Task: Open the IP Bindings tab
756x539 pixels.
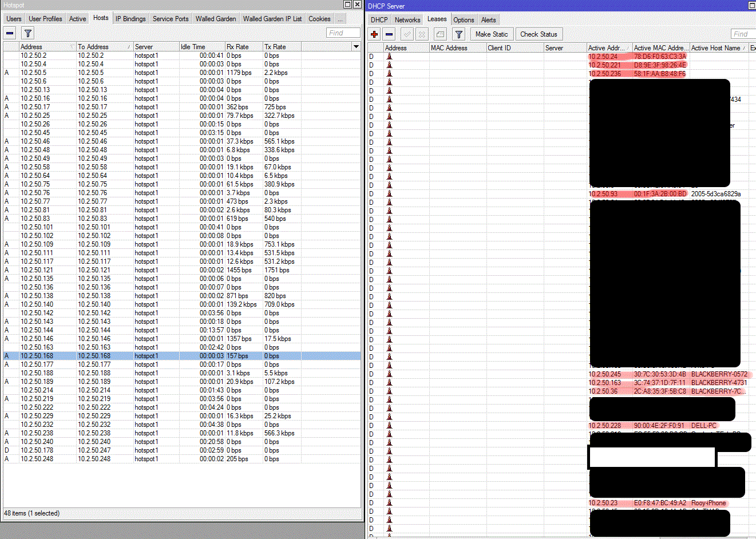Action: coord(130,19)
